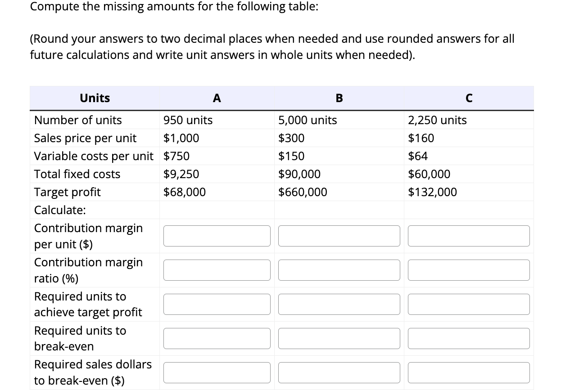Select the break-even sales dollars field for column B

[x=339, y=372]
